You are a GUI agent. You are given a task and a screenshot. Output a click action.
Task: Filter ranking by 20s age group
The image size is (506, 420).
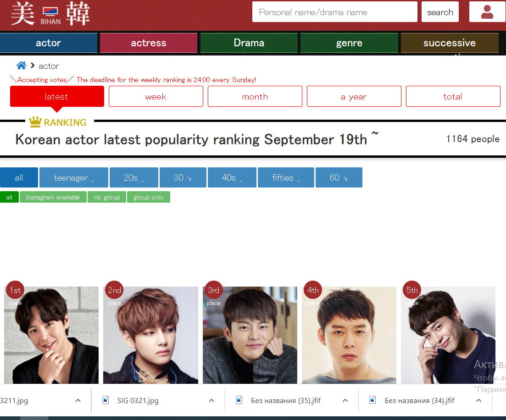click(x=134, y=177)
